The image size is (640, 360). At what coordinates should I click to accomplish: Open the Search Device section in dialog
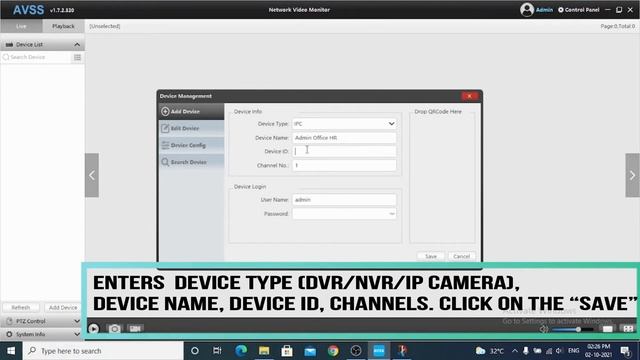(x=191, y=162)
